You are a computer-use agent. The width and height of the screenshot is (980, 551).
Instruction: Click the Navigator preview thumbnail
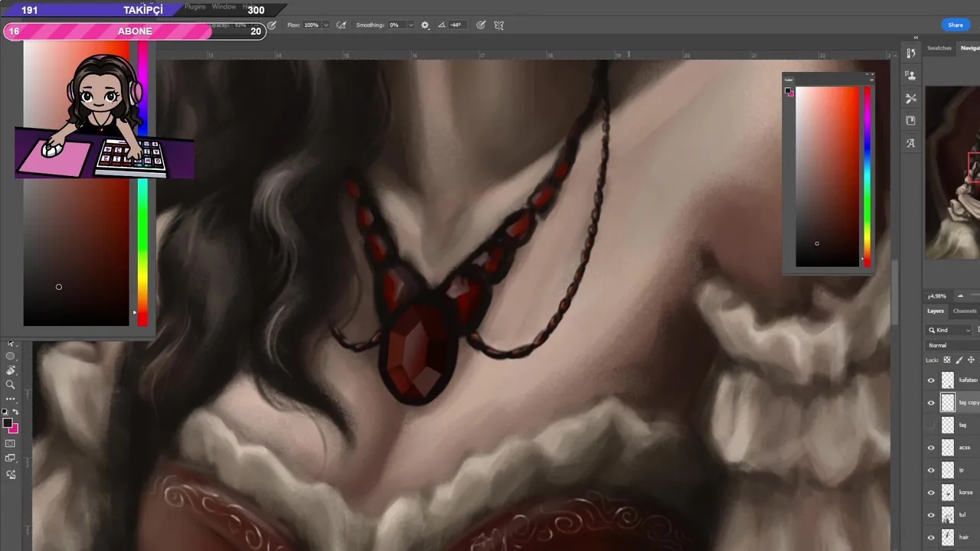click(x=952, y=172)
